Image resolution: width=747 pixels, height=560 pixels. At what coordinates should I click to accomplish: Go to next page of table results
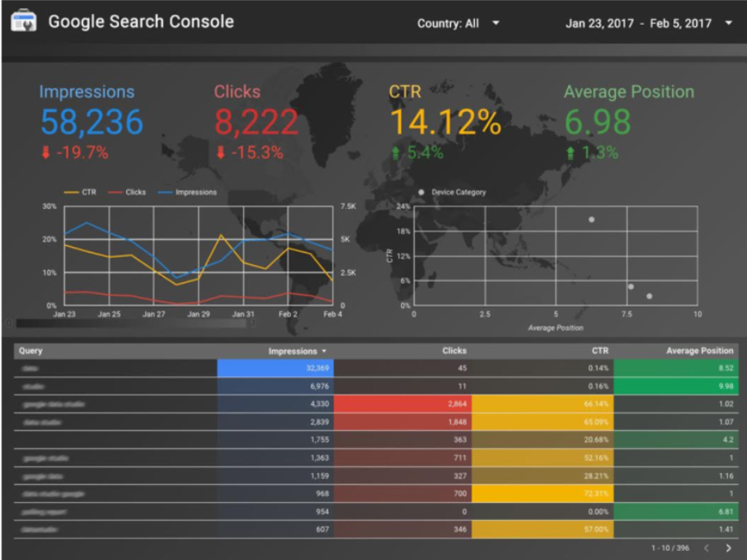pos(729,548)
